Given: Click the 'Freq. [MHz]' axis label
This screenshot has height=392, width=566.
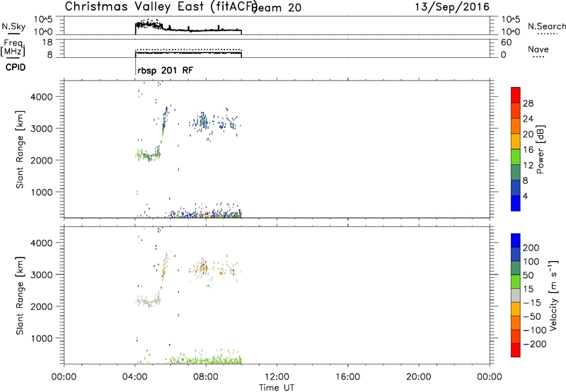Looking at the screenshot, I should (x=13, y=47).
